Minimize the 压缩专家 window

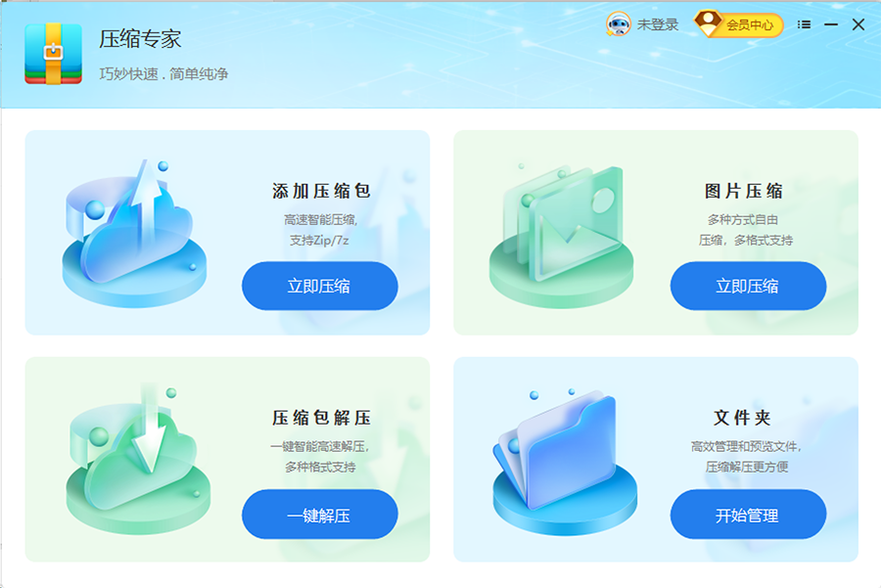tap(831, 24)
